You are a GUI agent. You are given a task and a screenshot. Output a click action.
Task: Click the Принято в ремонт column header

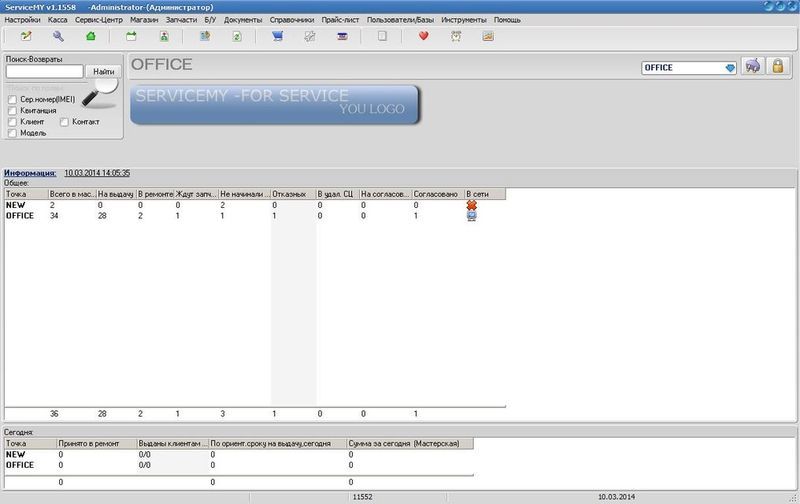[97, 443]
